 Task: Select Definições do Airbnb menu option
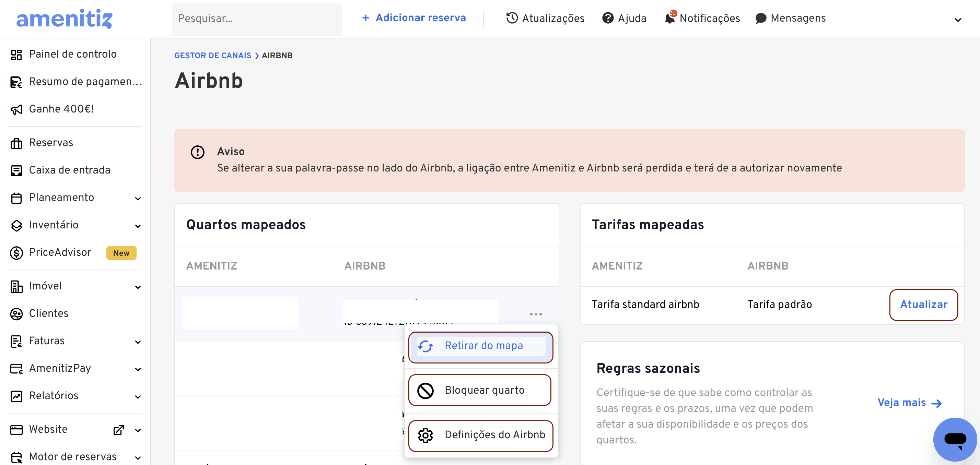coord(481,436)
